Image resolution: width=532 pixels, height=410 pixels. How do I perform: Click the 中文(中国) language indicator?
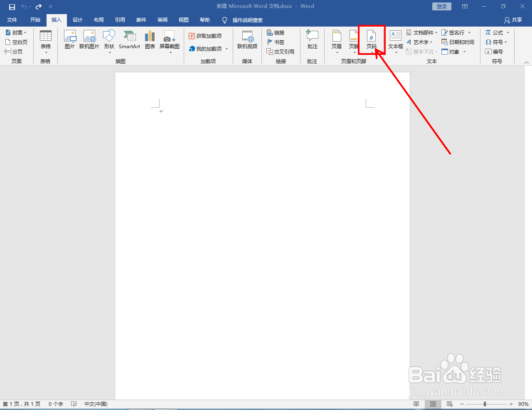pyautogui.click(x=96, y=403)
